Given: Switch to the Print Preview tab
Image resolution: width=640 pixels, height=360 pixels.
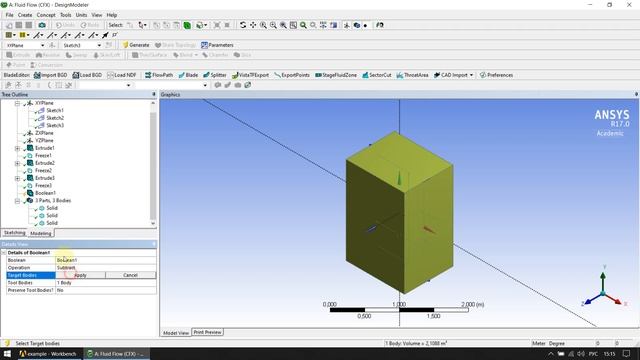Looking at the screenshot, I should click(207, 332).
